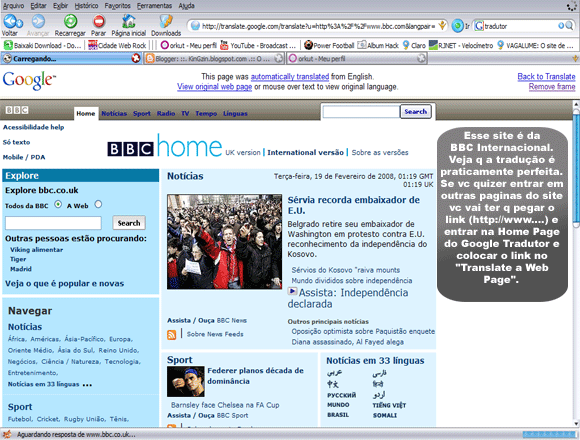Close the Blogger KinGzin tab
The image size is (580, 440).
coord(279,58)
